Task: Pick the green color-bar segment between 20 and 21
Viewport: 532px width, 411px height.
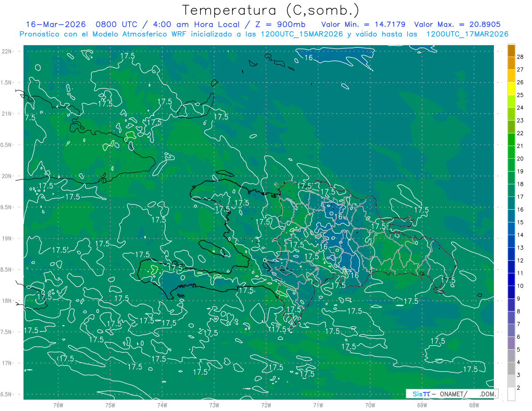Action: click(x=511, y=152)
